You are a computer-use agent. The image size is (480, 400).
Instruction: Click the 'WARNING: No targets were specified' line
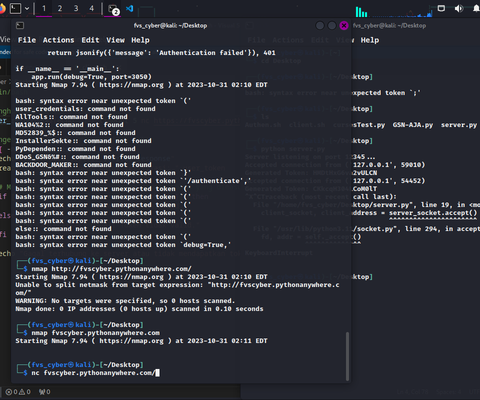(125, 301)
